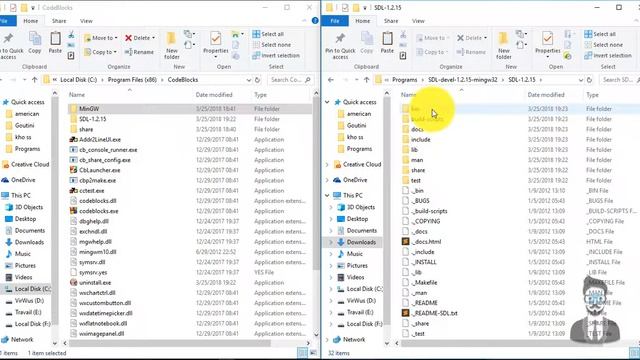Image resolution: width=640 pixels, height=360 pixels.
Task: Create New folder in SDL-1.2.15 window
Action: pos(503,45)
